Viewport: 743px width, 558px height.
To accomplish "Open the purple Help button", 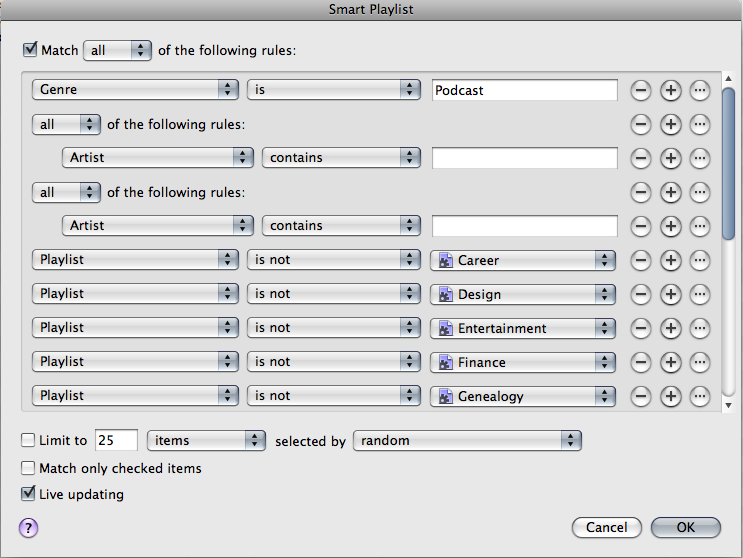I will [28, 527].
